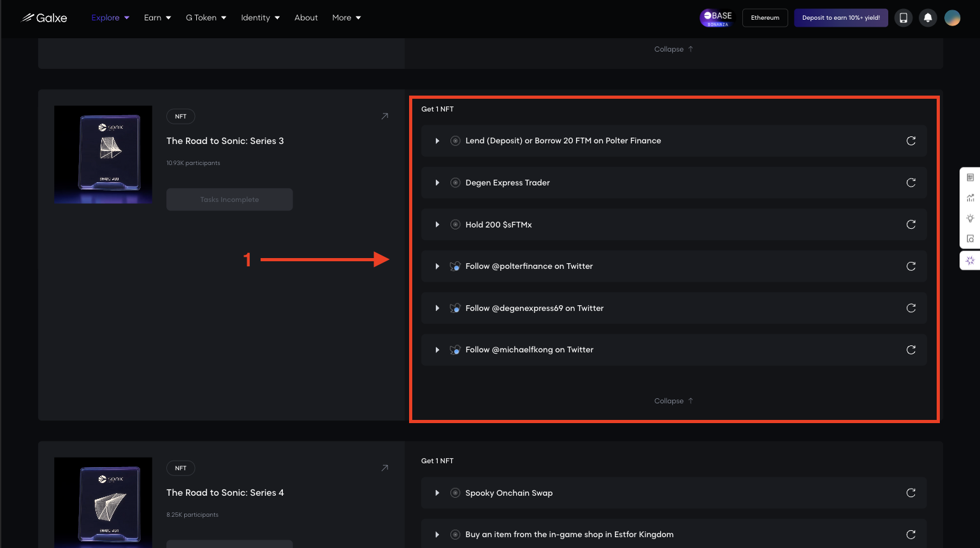Screen dimensions: 980x548
Task: Open the external link arrow on Series 3 campaign
Action: pos(384,116)
